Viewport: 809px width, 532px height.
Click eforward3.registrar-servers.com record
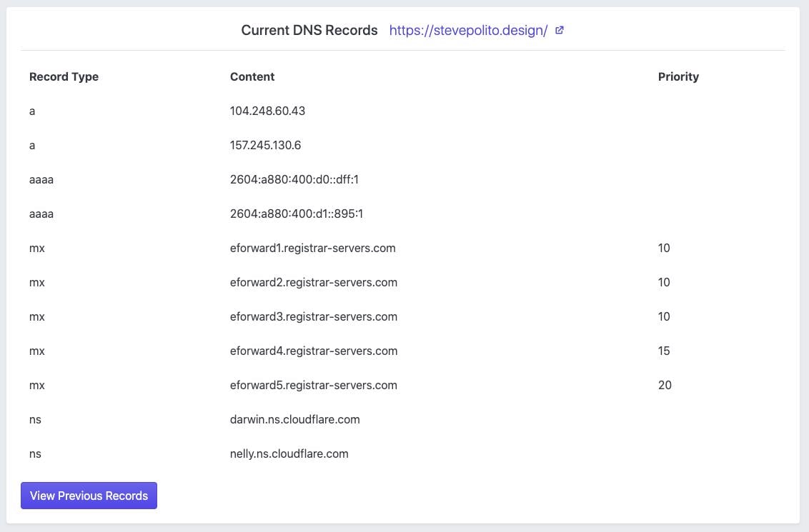pyautogui.click(x=313, y=316)
